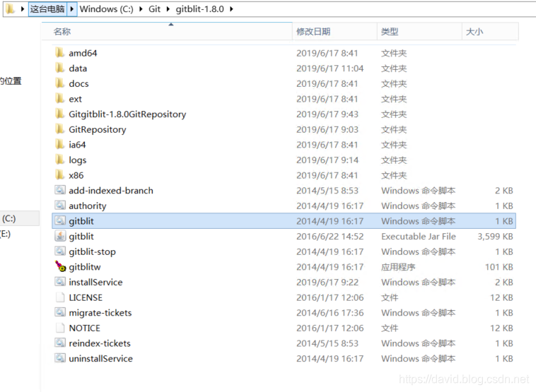Expand the arrow after Windows (C:) breadcrumb
This screenshot has width=536, height=392.
click(141, 9)
